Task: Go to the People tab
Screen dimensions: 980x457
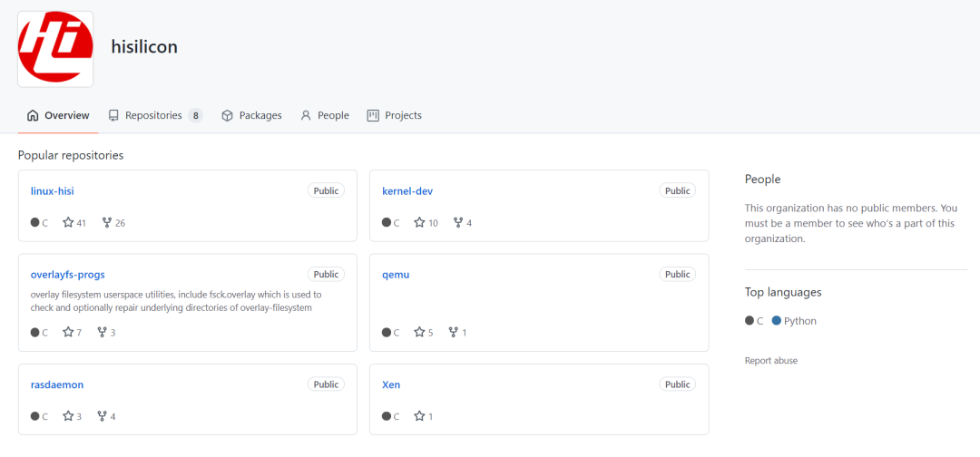Action: [x=324, y=115]
